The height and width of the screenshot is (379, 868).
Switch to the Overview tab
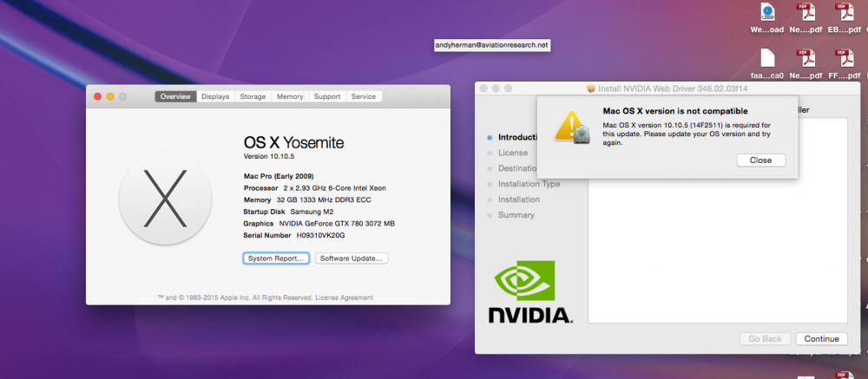click(x=175, y=96)
